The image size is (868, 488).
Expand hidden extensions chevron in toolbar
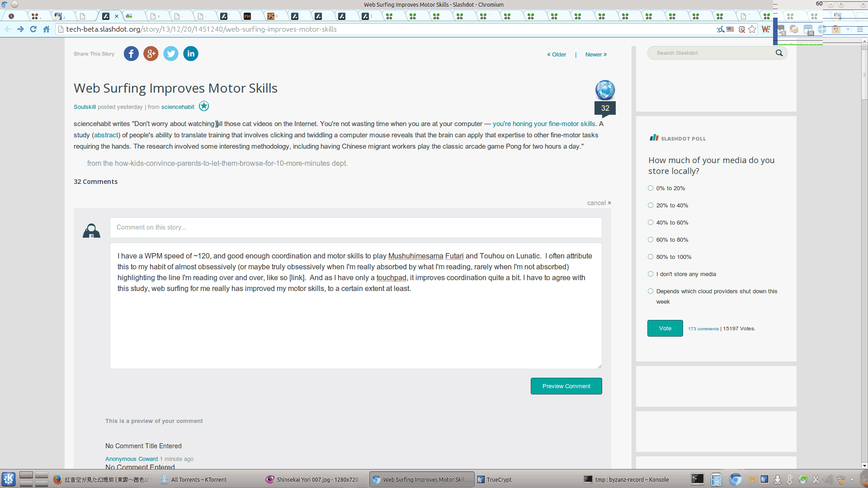(848, 29)
